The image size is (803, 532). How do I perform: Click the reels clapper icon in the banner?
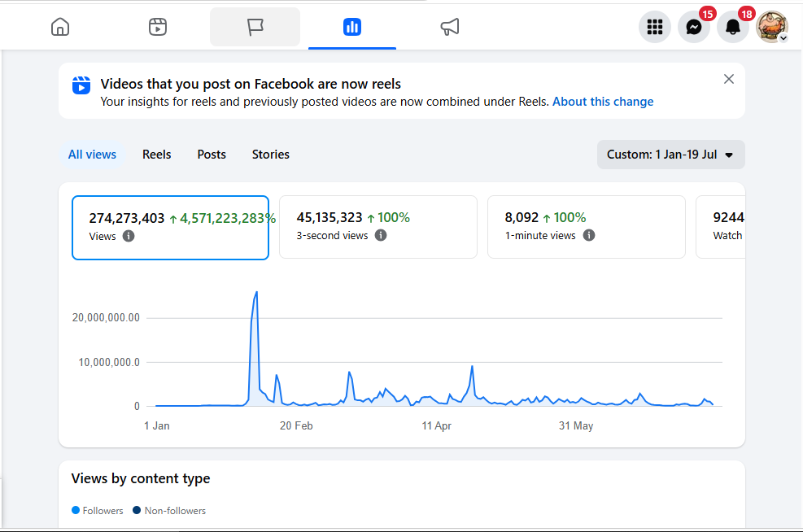(x=81, y=85)
